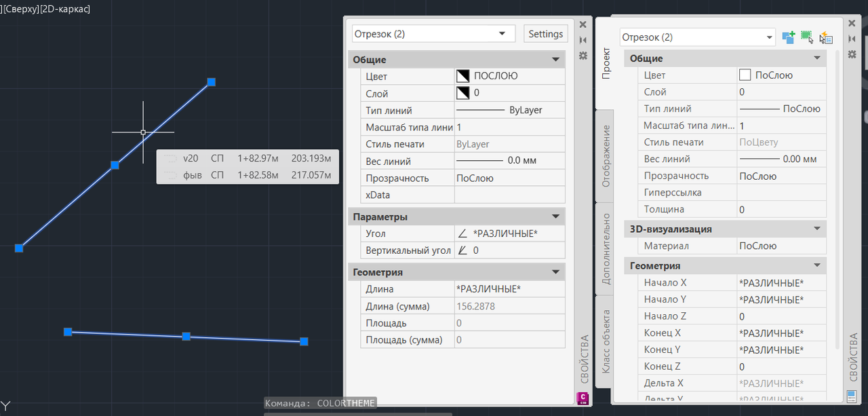Viewport: 868px width, 416px height.
Task: Collapse Геометрия section in right palette
Action: (818, 266)
